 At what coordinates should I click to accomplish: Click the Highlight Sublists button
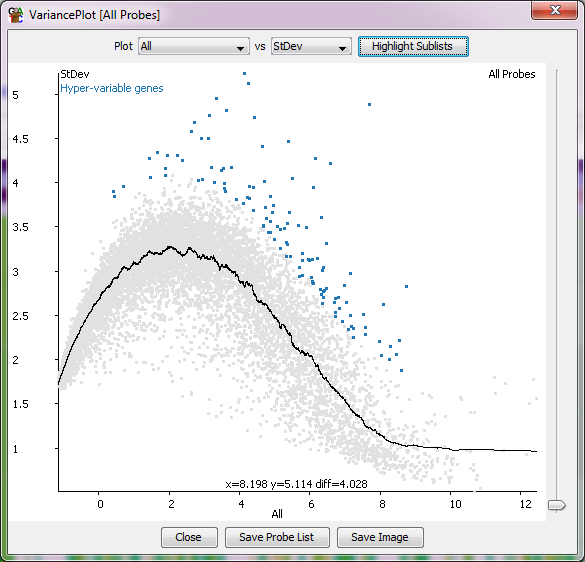coord(413,46)
